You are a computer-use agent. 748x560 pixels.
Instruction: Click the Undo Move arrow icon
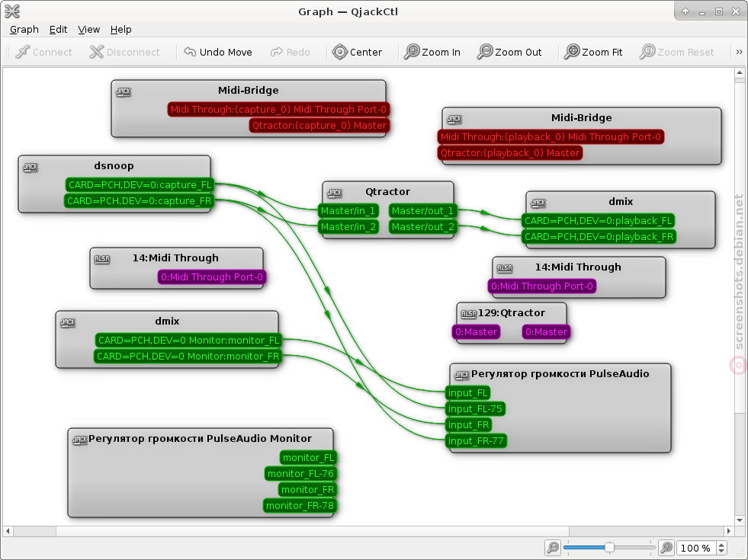pyautogui.click(x=190, y=52)
